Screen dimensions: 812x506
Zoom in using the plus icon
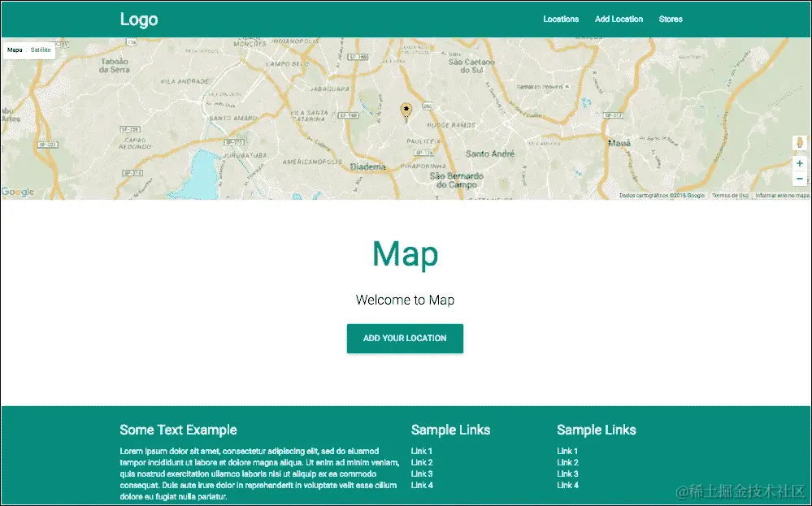pos(799,162)
